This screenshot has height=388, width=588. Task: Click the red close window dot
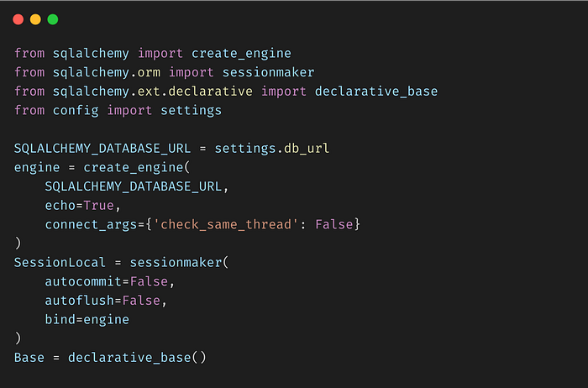[x=18, y=19]
